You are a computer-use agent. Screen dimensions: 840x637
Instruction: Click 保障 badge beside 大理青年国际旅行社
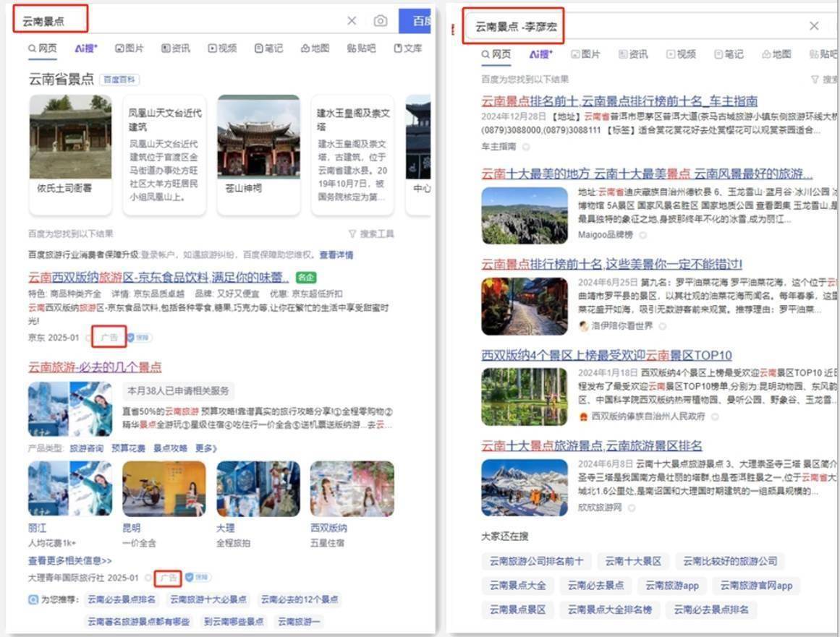point(198,578)
